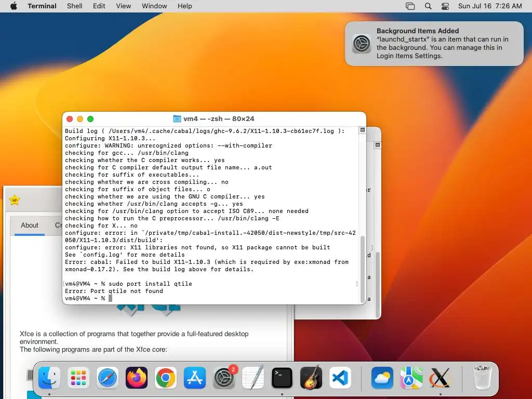This screenshot has height=399, width=532.
Task: Click the star icon in the Xfce window
Action: tap(15, 200)
